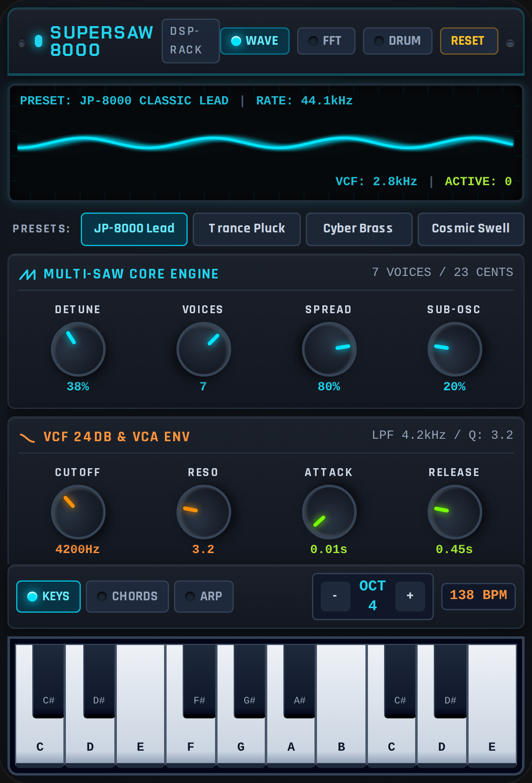532x783 pixels.
Task: Play the second black C# key
Action: [x=400, y=681]
